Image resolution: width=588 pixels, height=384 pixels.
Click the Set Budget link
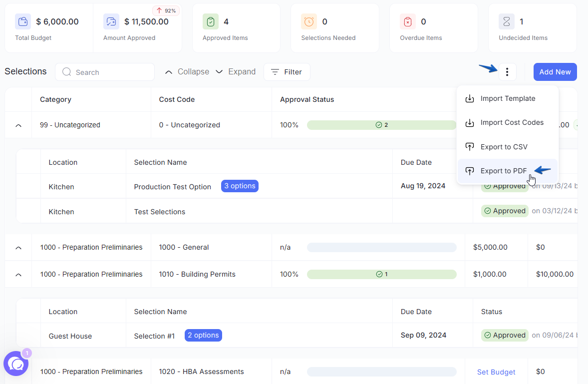click(496, 372)
